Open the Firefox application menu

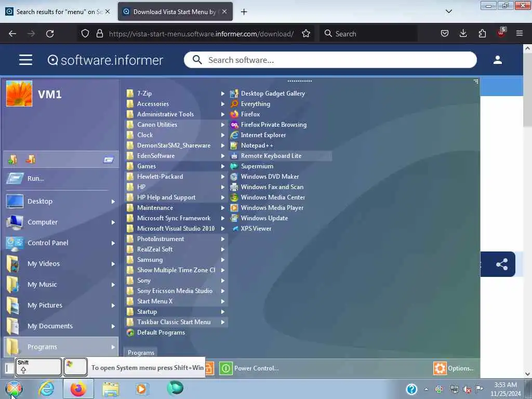coord(520,33)
